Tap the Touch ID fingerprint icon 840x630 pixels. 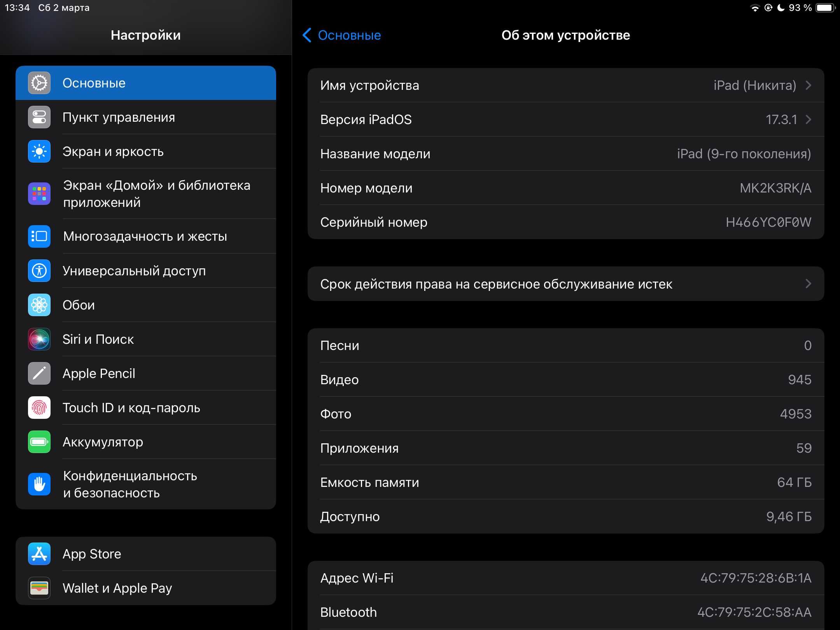pos(39,408)
